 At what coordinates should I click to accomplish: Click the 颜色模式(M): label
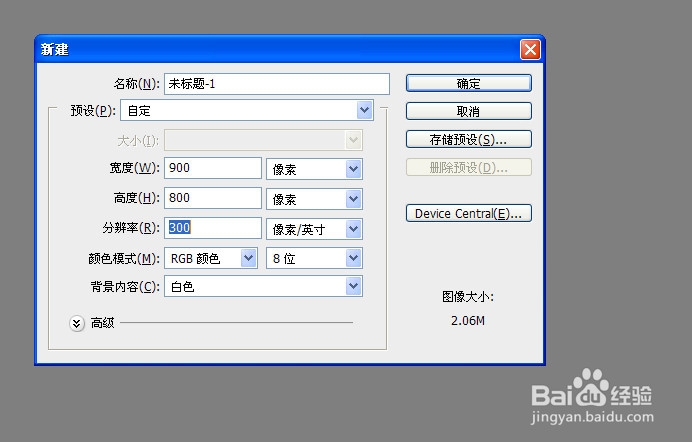pos(124,258)
